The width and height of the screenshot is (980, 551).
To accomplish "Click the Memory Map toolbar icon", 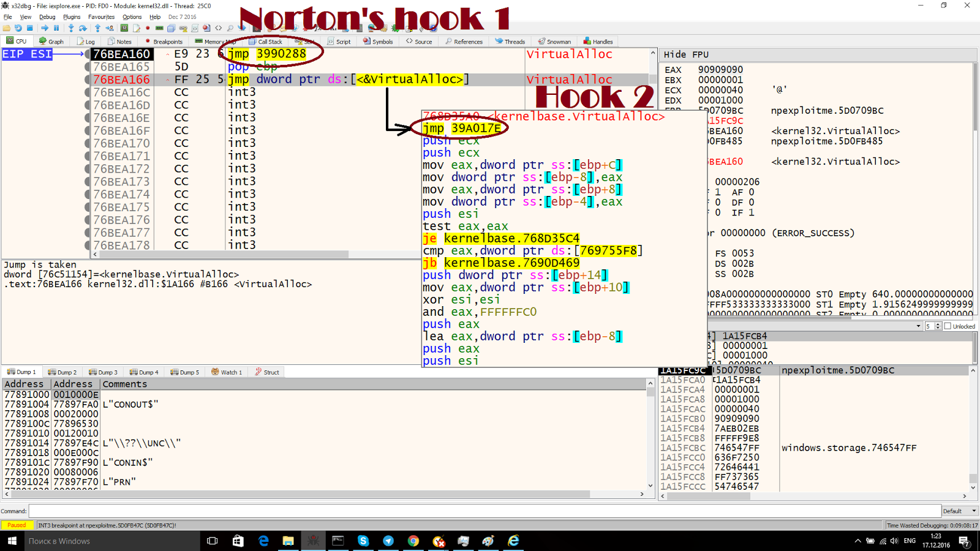I will [159, 28].
